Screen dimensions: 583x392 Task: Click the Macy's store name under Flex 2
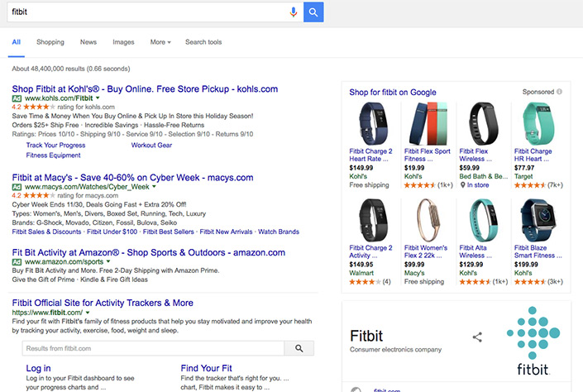click(414, 273)
